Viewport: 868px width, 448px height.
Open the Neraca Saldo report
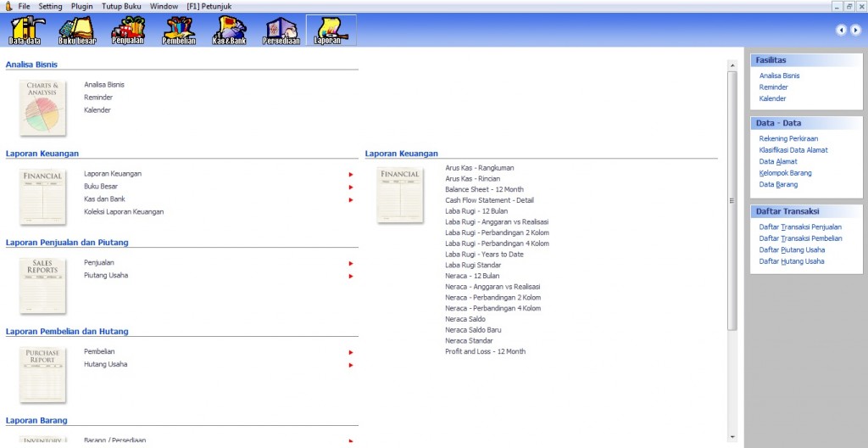tap(465, 319)
